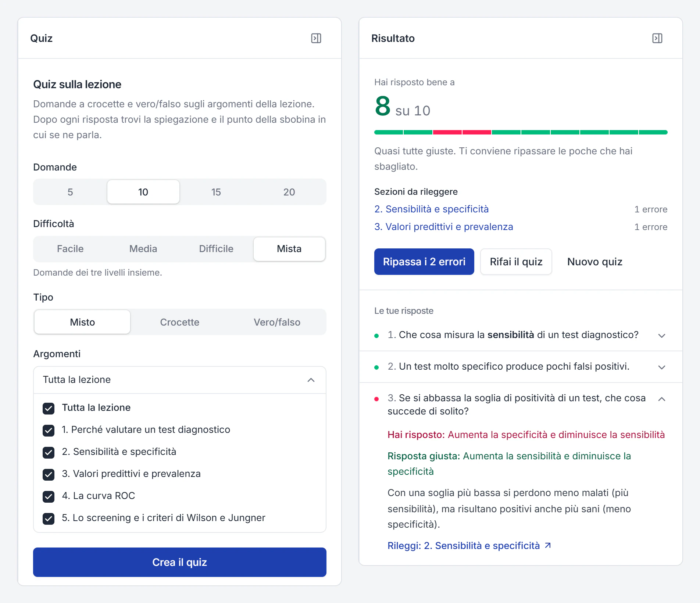Toggle the 'Tutta la lezione' checkbox
This screenshot has height=603, width=700.
[49, 408]
